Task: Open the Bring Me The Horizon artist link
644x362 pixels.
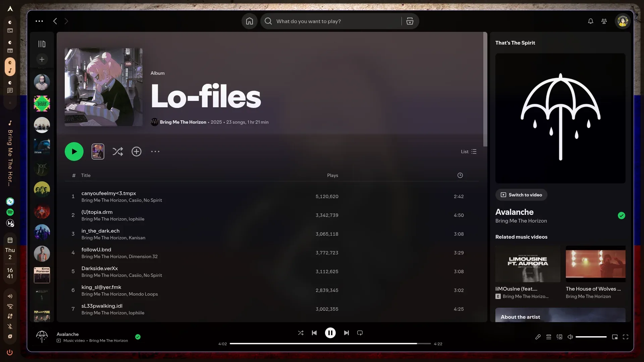Action: click(x=183, y=122)
